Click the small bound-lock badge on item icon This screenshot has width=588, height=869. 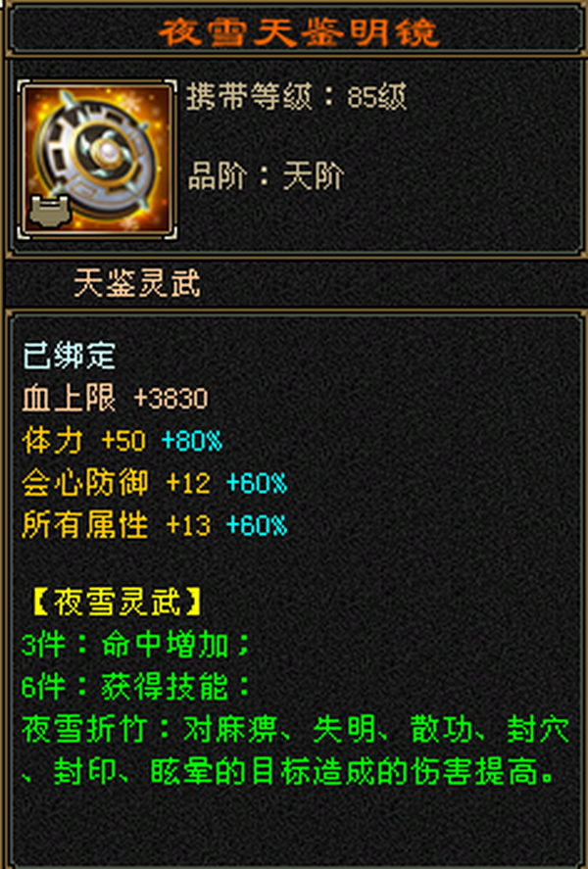[50, 211]
